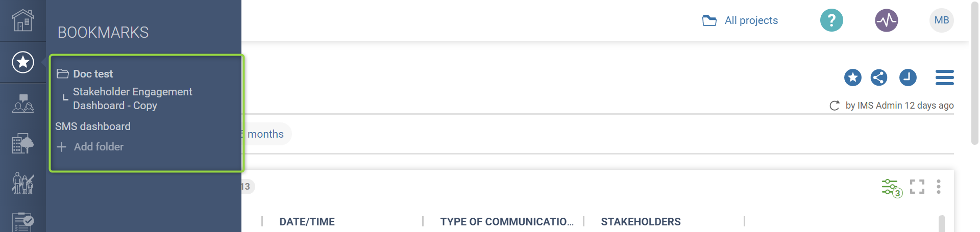Viewport: 980px width, 232px height.
Task: Open the three-dot options menu
Action: pos(939,187)
